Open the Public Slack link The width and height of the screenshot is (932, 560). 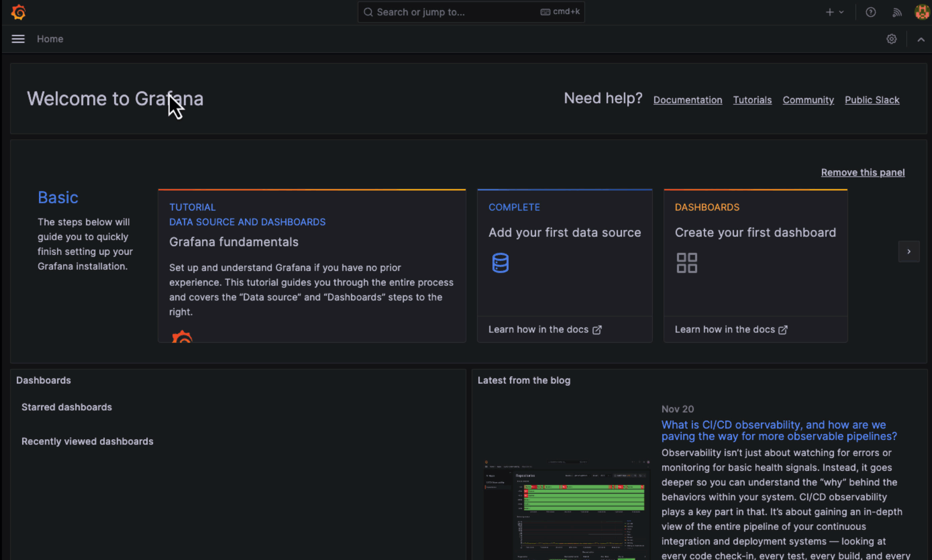pos(872,100)
